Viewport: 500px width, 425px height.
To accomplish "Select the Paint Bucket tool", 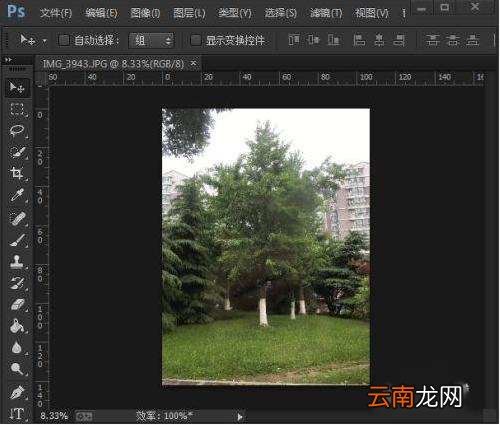I will pos(17,326).
